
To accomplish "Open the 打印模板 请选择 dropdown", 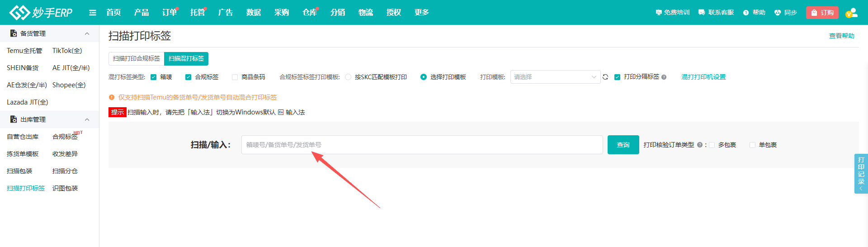I will 555,77.
